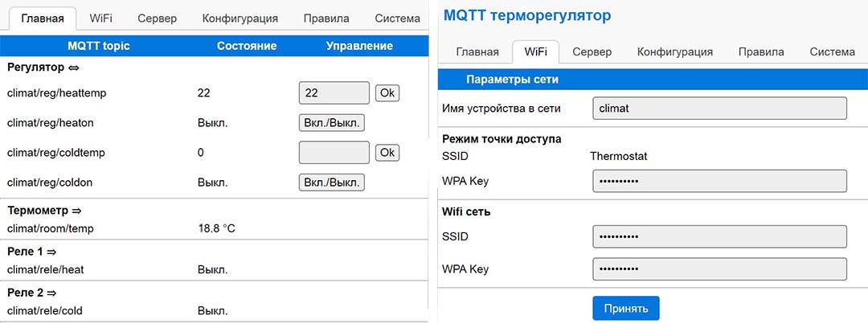Apply network settings with the Принять button

626,308
